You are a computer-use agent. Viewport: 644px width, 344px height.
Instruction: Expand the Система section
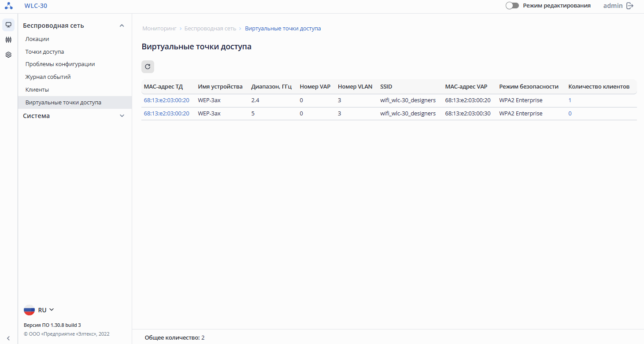click(122, 116)
